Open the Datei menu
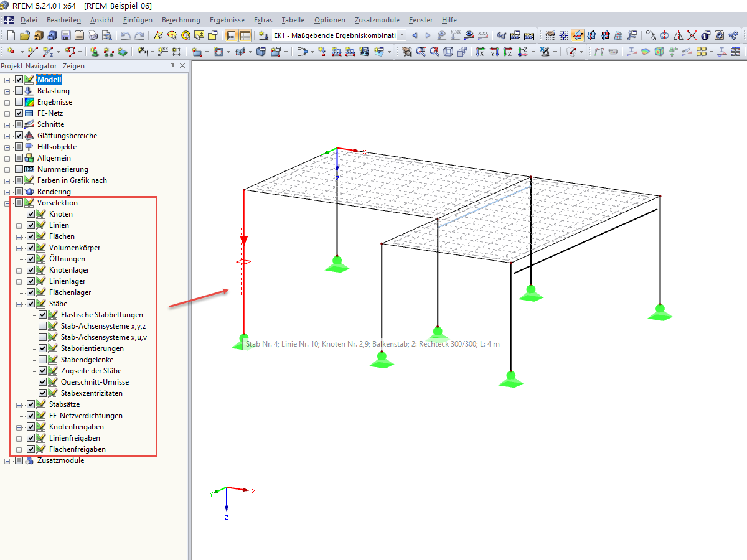Viewport: 747px width, 560px height. pos(29,20)
